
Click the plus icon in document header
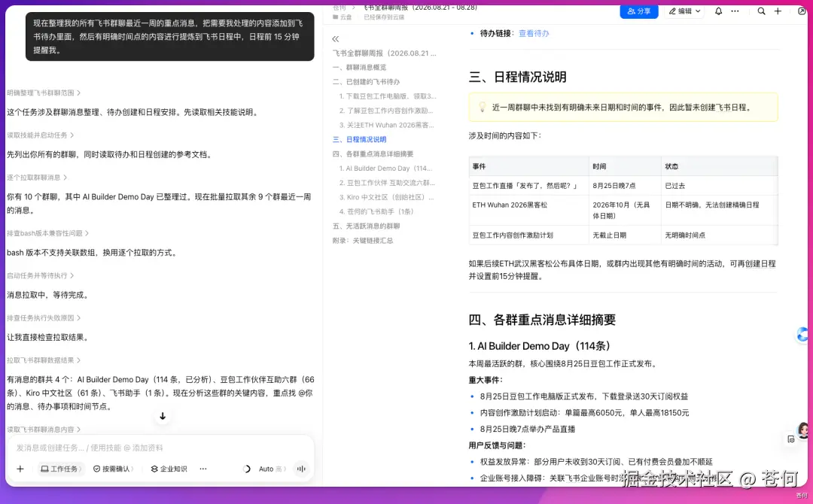tap(778, 11)
